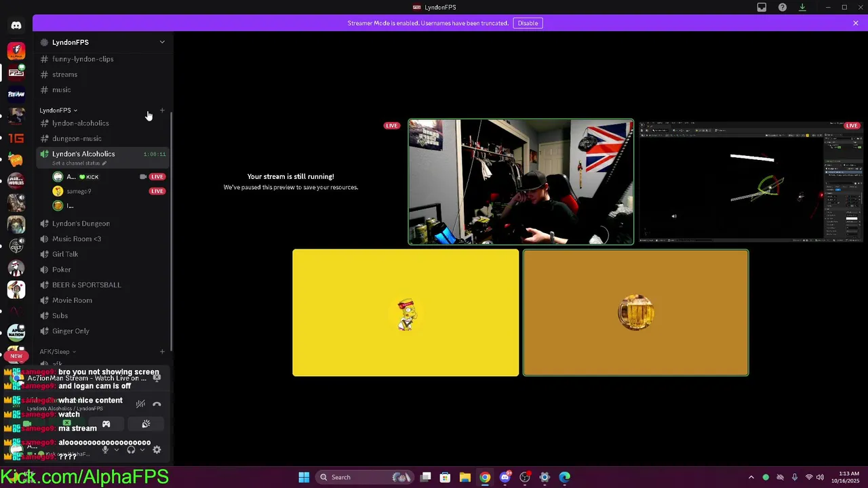This screenshot has height=488, width=868.
Task: Start an activity with gamepad button
Action: [x=106, y=424]
